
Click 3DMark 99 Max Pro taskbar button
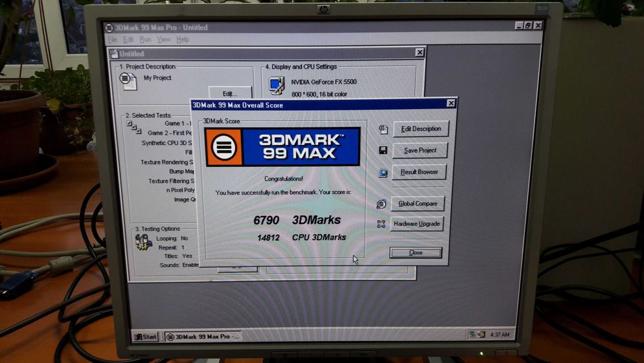coord(203,337)
